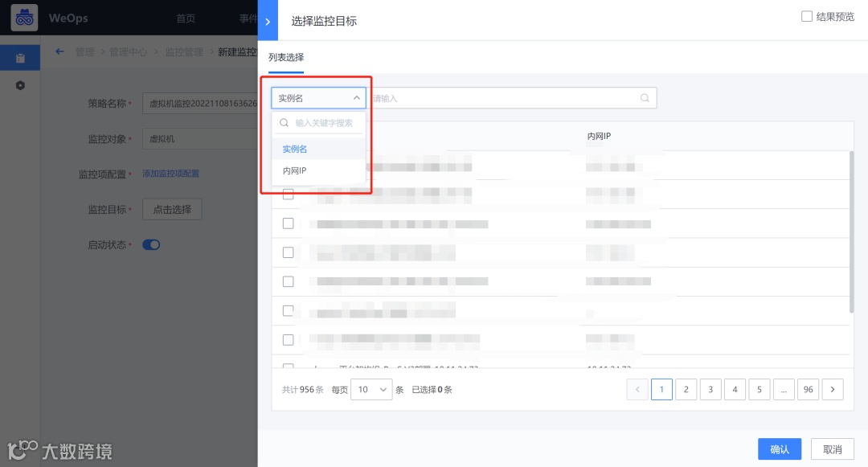868x467 pixels.
Task: Click the 确认 button
Action: 780,449
